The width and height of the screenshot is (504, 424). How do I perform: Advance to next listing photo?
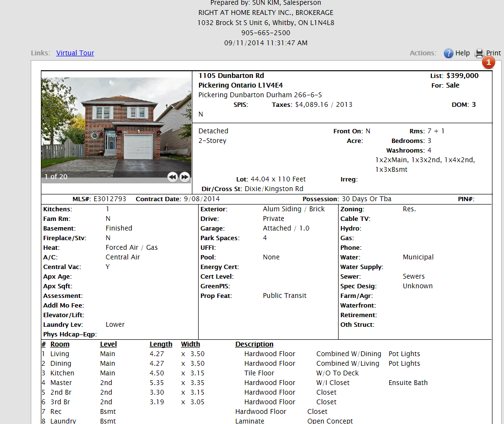click(x=185, y=177)
